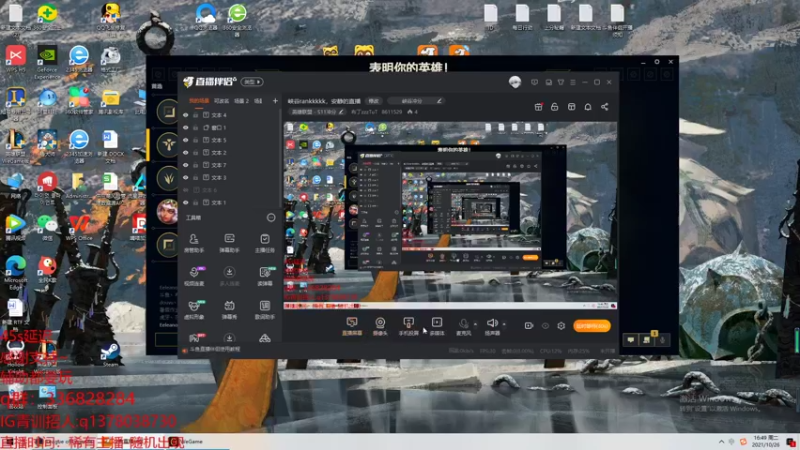
Task: Select the champion portrait in League client
Action: pos(167,212)
